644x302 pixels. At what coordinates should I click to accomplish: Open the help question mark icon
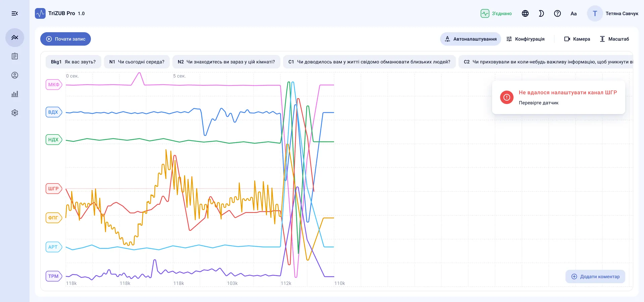click(557, 13)
